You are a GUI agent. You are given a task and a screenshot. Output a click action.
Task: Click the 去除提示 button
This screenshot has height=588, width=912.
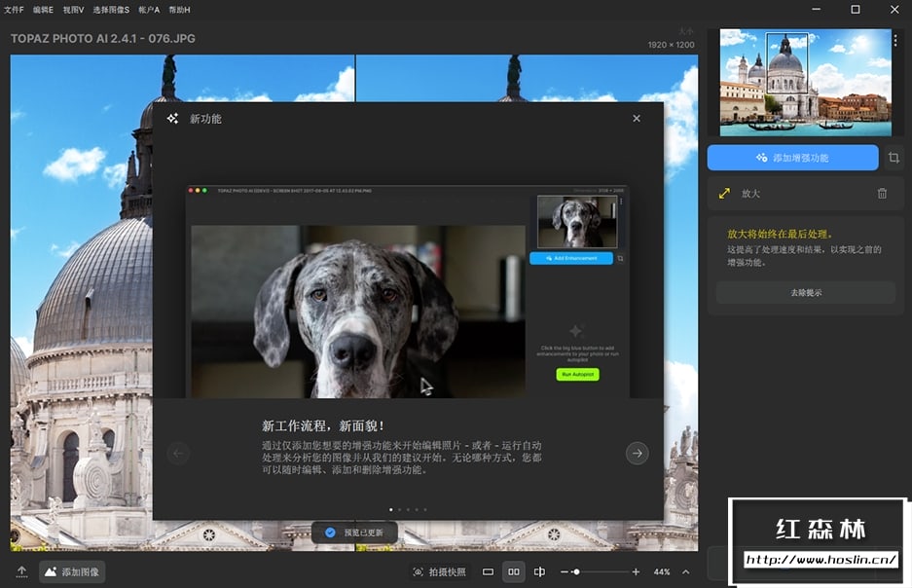click(x=806, y=293)
